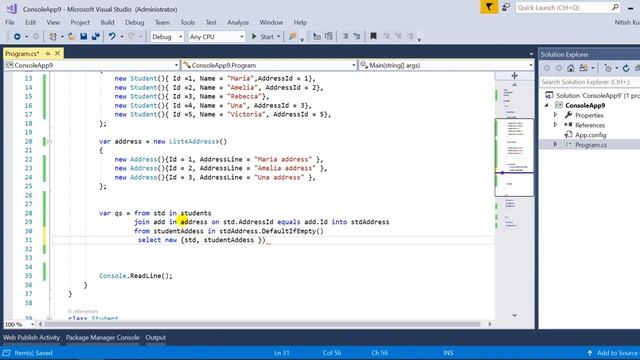
Task: Collapse the ConsoleApp9 project node
Action: (x=547, y=105)
